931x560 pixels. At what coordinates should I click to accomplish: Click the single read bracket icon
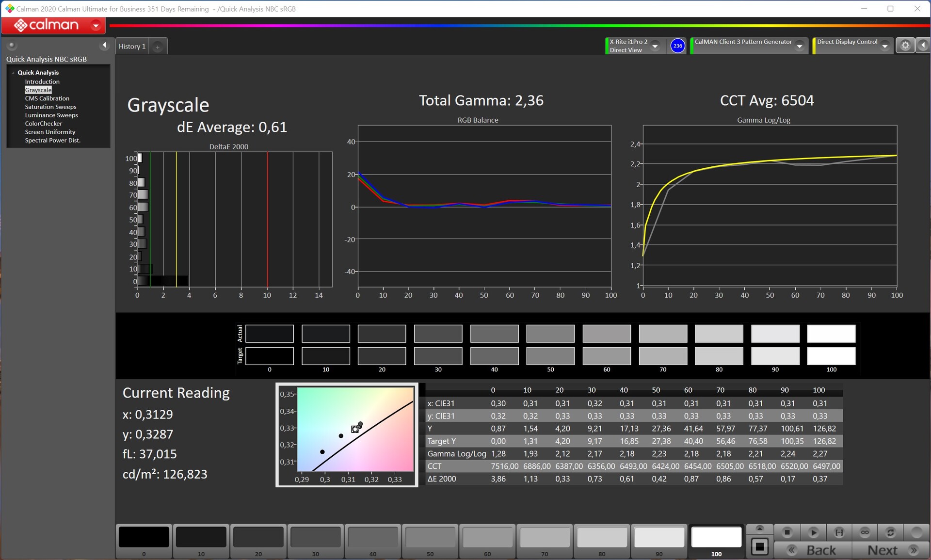839,532
